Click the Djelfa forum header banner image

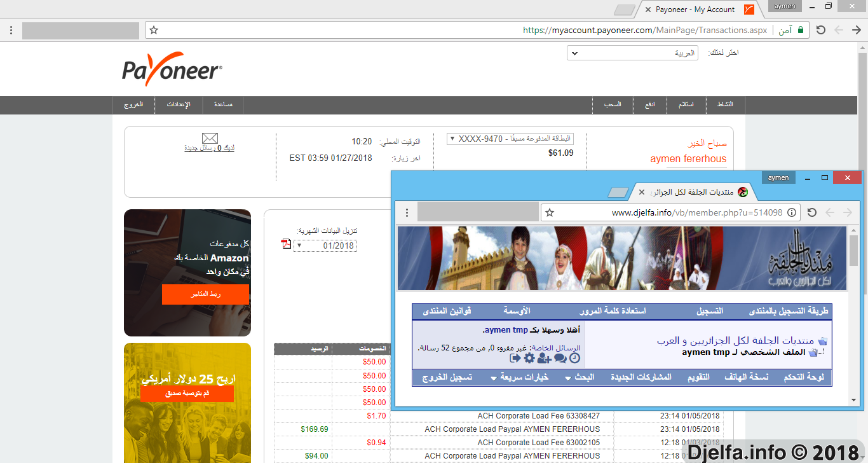click(622, 258)
